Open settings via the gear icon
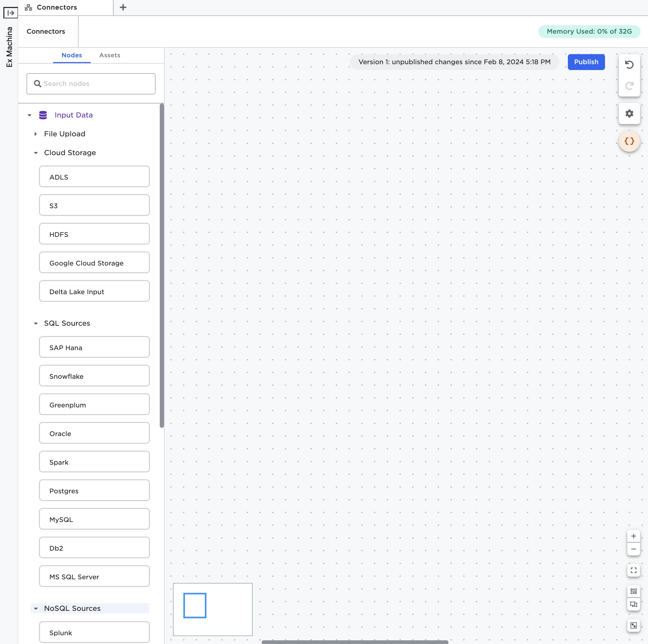This screenshot has height=644, width=648. point(629,114)
